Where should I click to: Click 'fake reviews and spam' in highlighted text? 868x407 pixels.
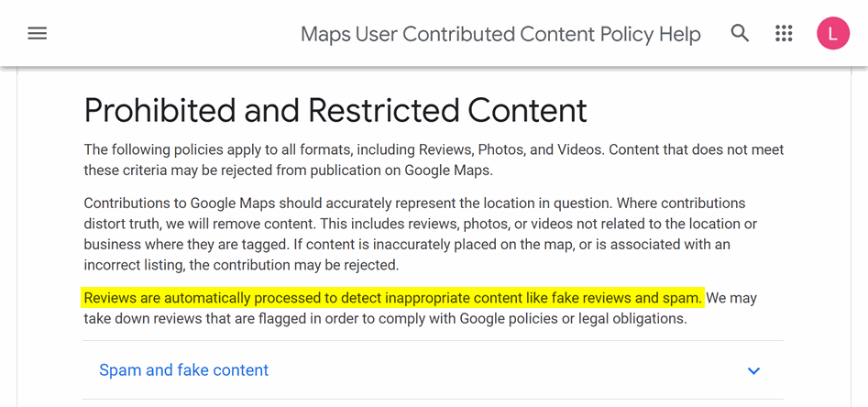point(627,298)
